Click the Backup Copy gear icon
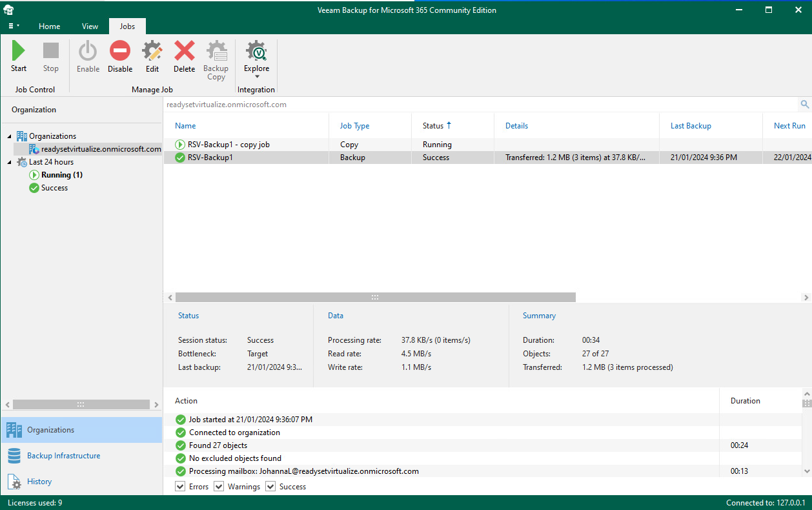The width and height of the screenshot is (812, 510). click(216, 51)
